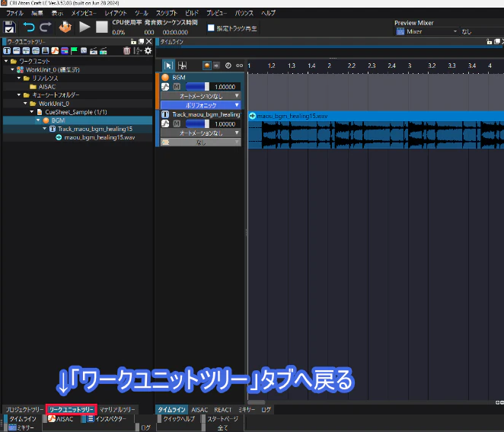The width and height of the screenshot is (504, 432).
Task: Click the インスペクター panel button
Action: point(107,419)
